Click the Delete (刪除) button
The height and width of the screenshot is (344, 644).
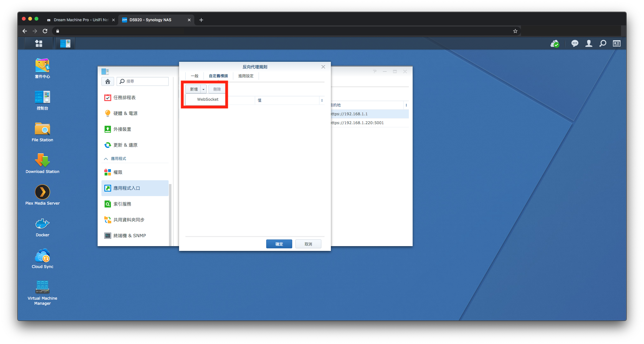pyautogui.click(x=217, y=89)
